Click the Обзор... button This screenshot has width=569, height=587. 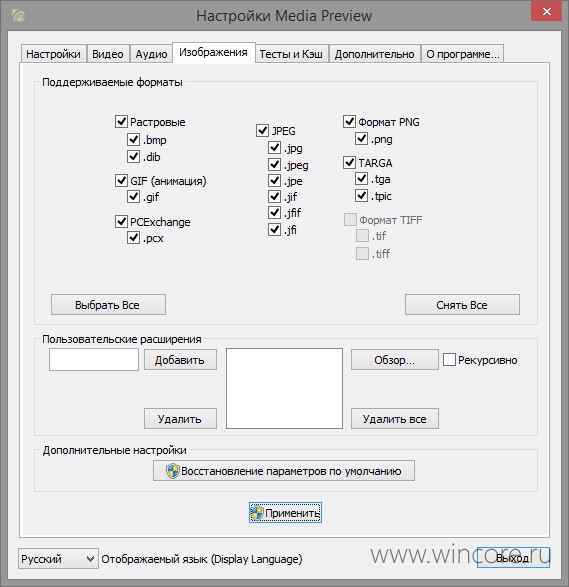(x=395, y=360)
